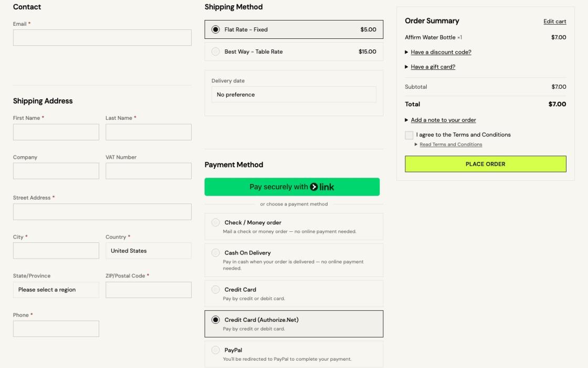The width and height of the screenshot is (588, 368).
Task: Click the Place Order button
Action: 486,164
